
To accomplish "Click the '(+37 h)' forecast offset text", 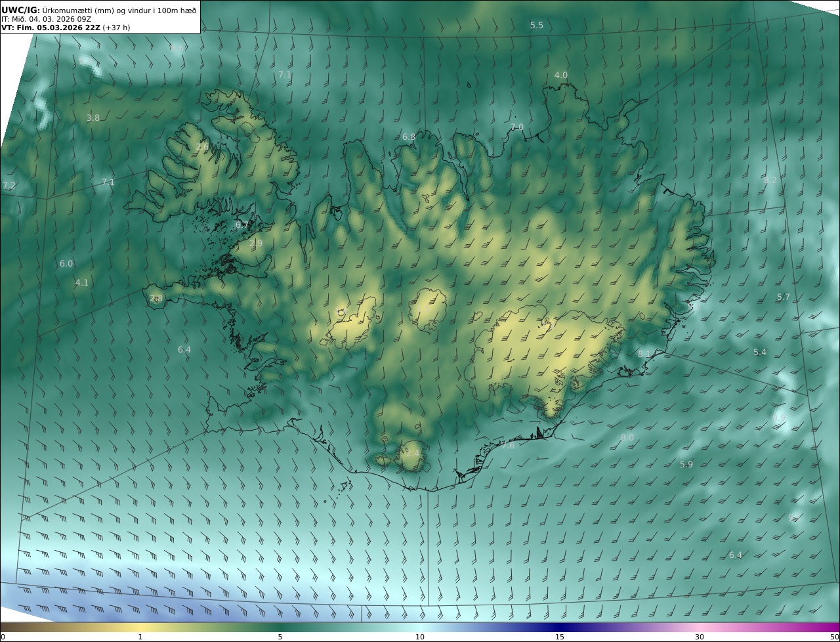I will point(115,28).
